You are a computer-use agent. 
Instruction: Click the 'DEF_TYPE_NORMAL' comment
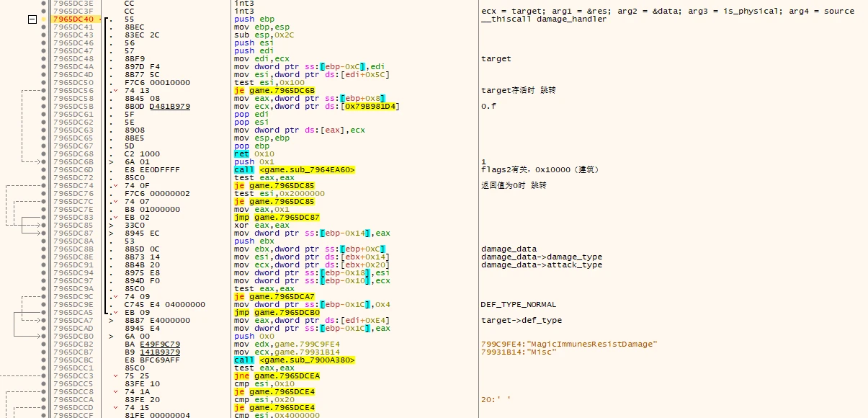[x=519, y=305]
